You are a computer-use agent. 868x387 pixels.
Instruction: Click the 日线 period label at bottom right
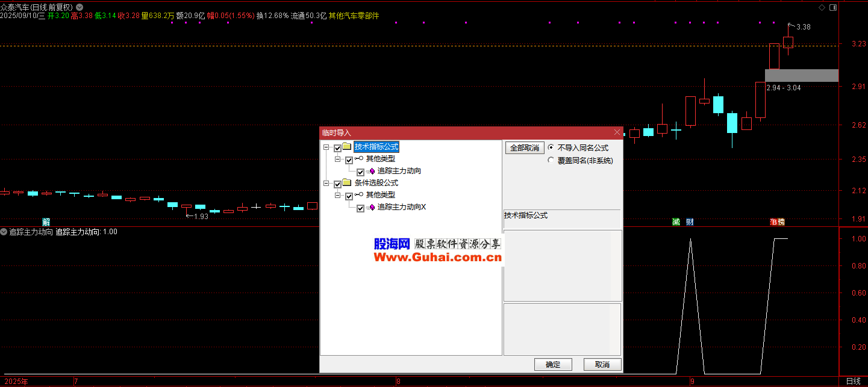point(853,381)
